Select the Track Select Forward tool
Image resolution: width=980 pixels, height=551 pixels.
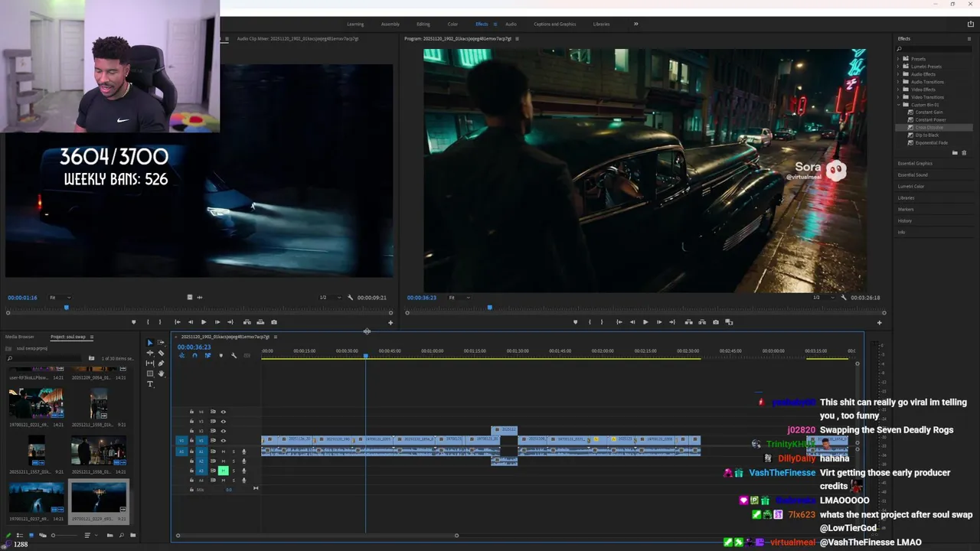pos(161,343)
